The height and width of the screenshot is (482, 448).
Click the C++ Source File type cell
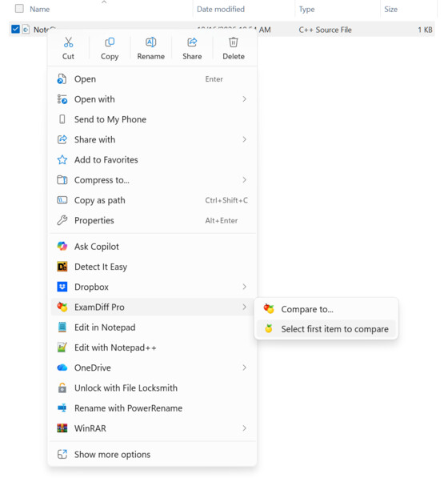(x=325, y=30)
